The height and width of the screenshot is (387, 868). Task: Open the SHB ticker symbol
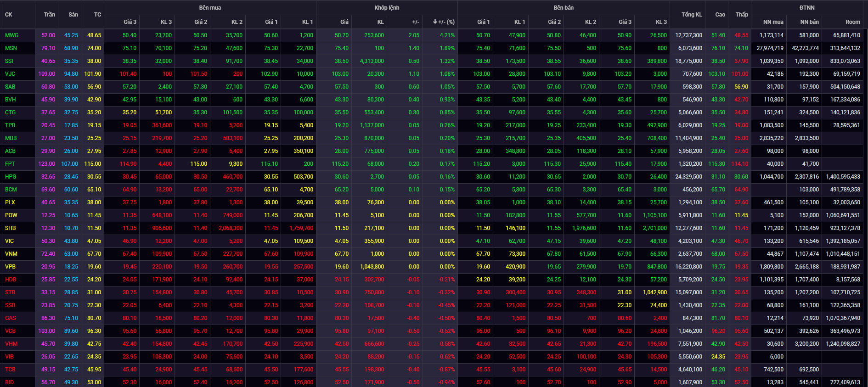click(11, 228)
